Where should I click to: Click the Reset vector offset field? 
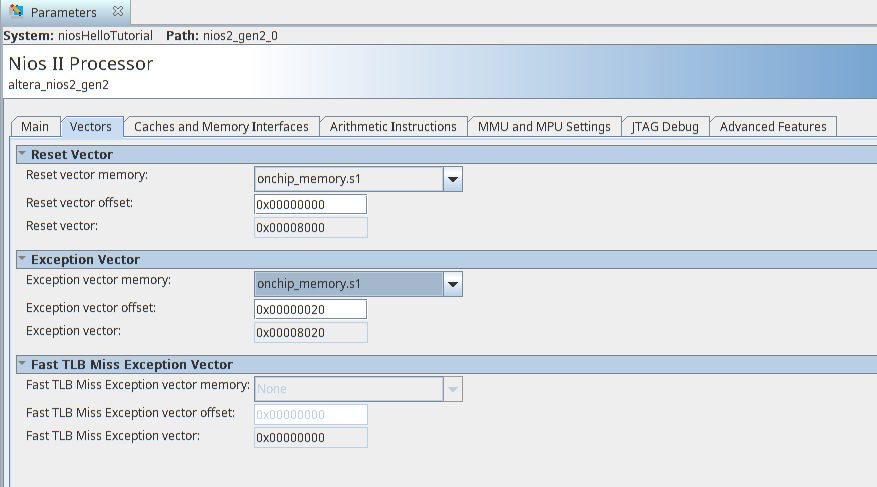[310, 204]
